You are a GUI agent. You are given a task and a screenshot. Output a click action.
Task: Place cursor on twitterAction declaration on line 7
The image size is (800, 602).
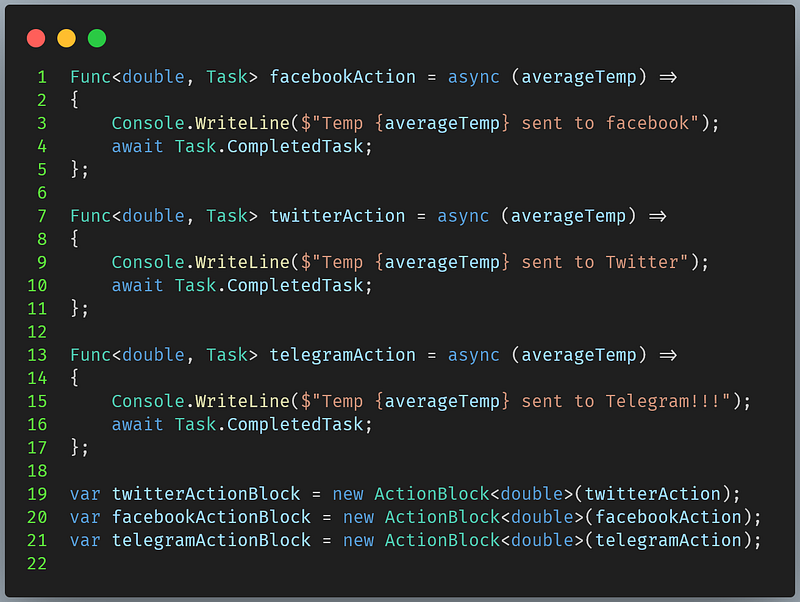(337, 216)
